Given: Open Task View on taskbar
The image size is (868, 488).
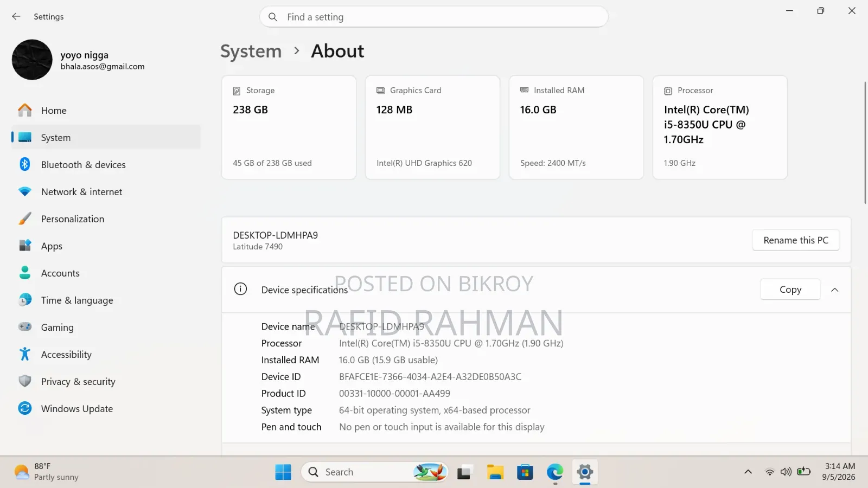Looking at the screenshot, I should coord(464,472).
